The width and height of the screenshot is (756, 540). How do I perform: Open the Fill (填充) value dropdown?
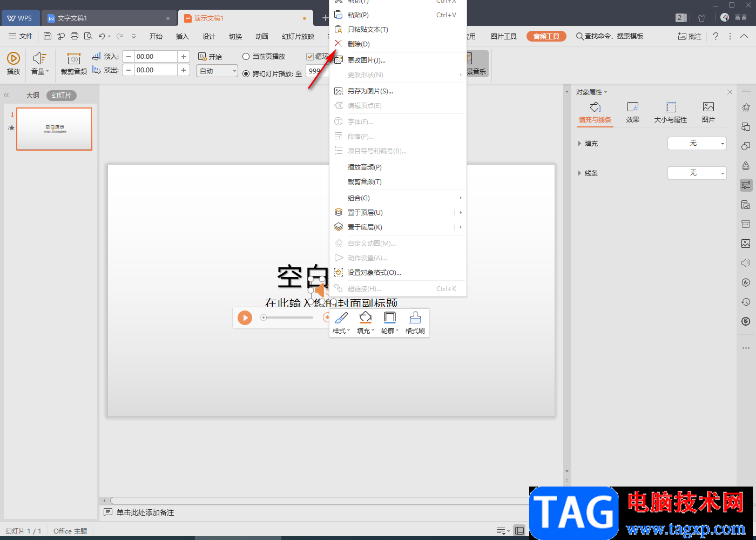coord(697,144)
